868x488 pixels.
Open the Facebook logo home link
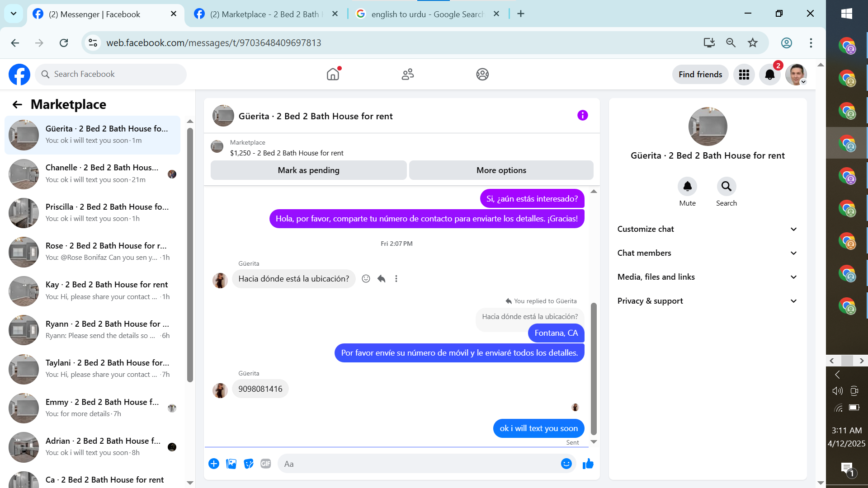tap(19, 75)
